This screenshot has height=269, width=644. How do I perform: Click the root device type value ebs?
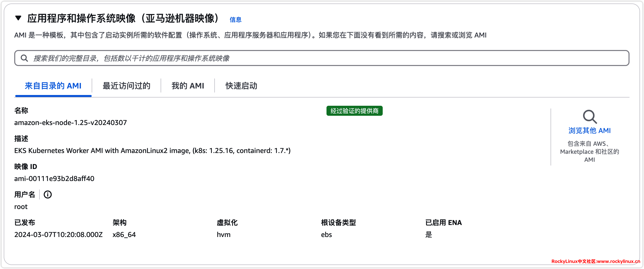point(326,235)
